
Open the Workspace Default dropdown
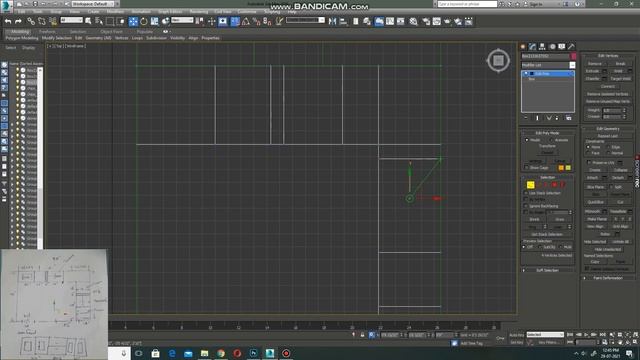coord(94,4)
